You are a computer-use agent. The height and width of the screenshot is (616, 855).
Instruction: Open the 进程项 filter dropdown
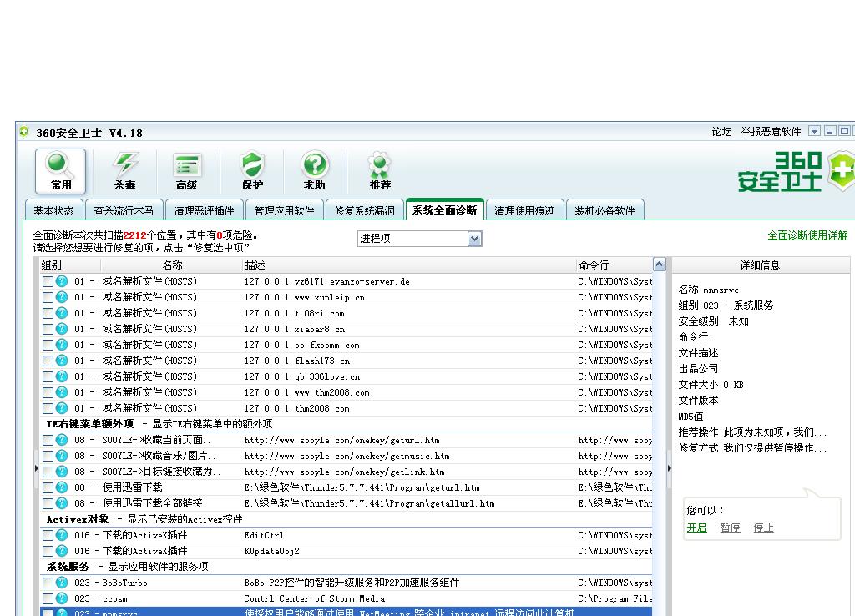pyautogui.click(x=474, y=239)
